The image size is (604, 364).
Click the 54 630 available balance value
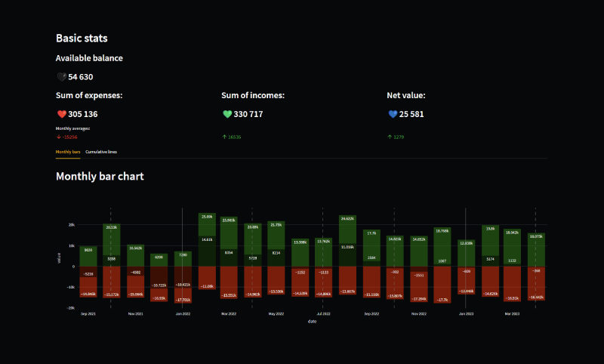81,77
